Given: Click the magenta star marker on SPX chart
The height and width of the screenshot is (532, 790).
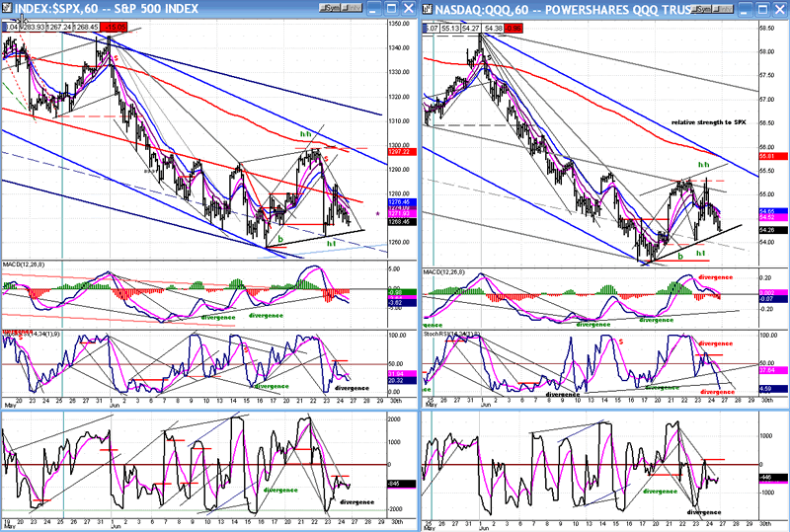Looking at the screenshot, I should click(376, 214).
